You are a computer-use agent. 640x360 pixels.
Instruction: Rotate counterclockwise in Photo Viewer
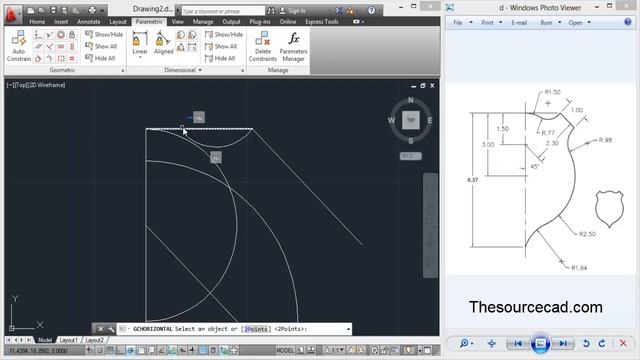pos(586,344)
